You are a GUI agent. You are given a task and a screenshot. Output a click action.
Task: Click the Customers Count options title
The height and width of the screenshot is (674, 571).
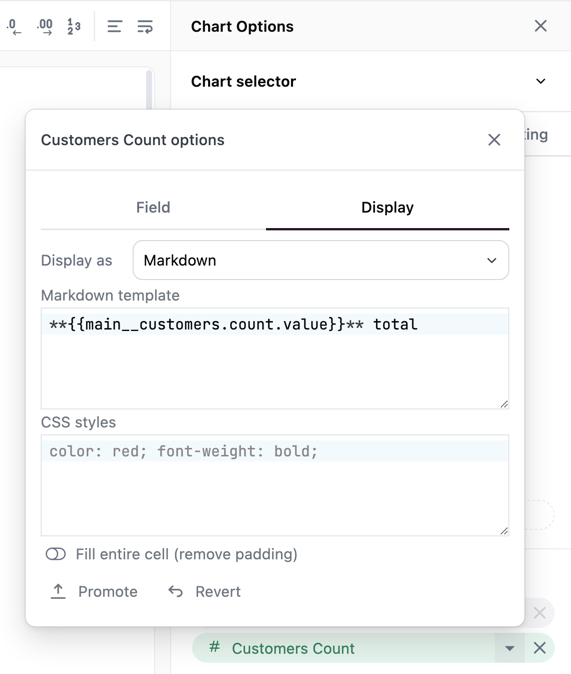(132, 140)
